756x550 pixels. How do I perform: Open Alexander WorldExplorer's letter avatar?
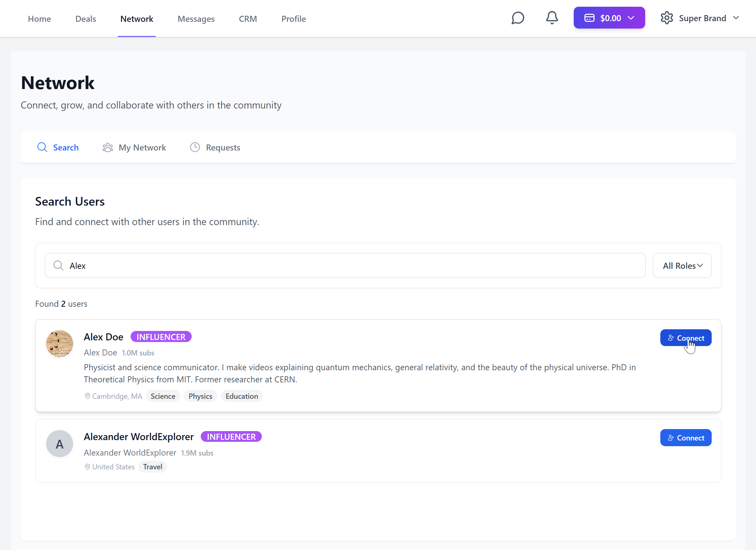point(59,444)
